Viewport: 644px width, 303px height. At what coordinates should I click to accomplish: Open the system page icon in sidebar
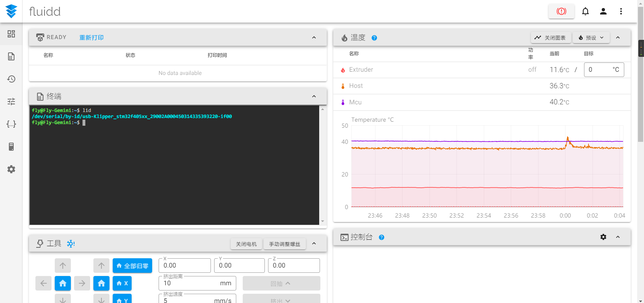pos(11,147)
